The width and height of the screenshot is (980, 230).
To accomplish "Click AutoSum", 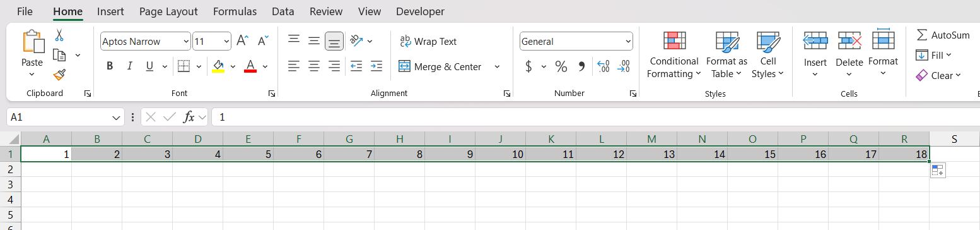I will pyautogui.click(x=943, y=35).
